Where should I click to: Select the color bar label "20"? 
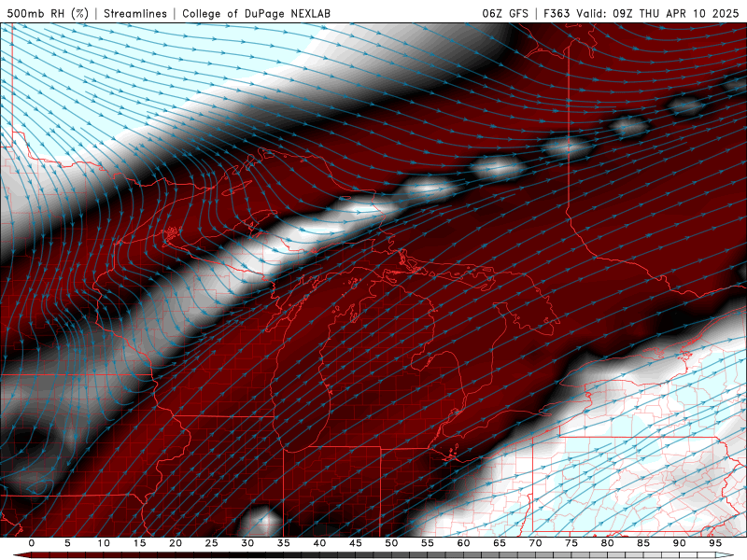[176, 543]
